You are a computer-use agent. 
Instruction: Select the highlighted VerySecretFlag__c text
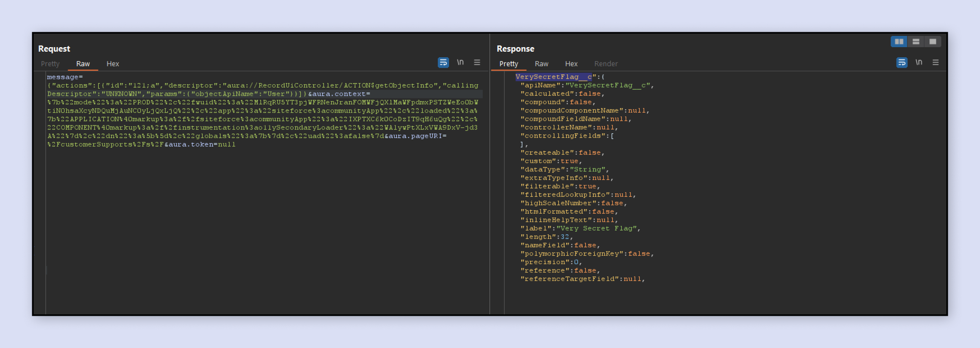(x=554, y=76)
